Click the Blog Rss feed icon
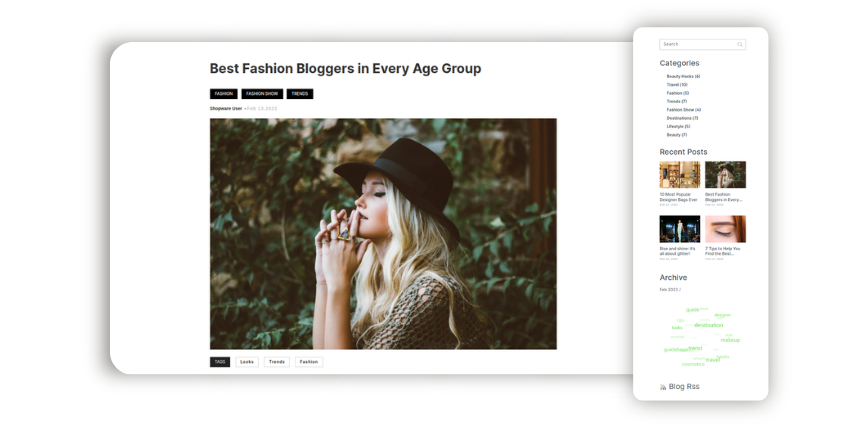This screenshot has height=425, width=853. (663, 387)
